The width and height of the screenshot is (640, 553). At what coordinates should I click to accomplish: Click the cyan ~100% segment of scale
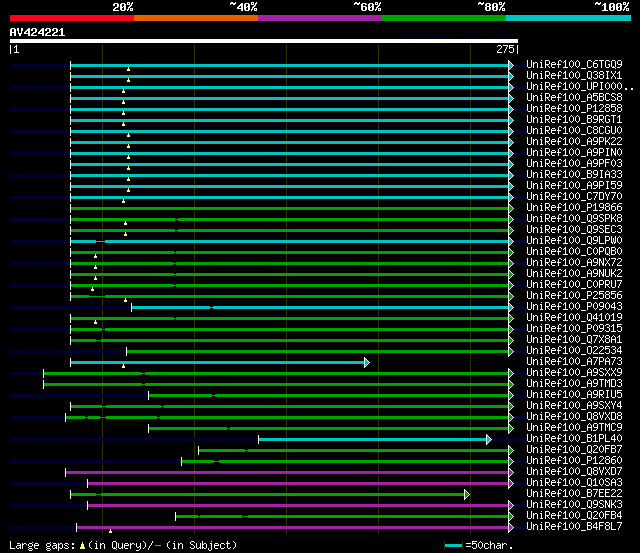point(568,18)
